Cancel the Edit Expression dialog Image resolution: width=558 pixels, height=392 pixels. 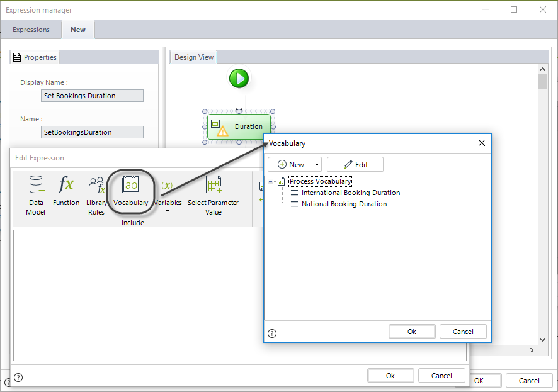point(441,376)
